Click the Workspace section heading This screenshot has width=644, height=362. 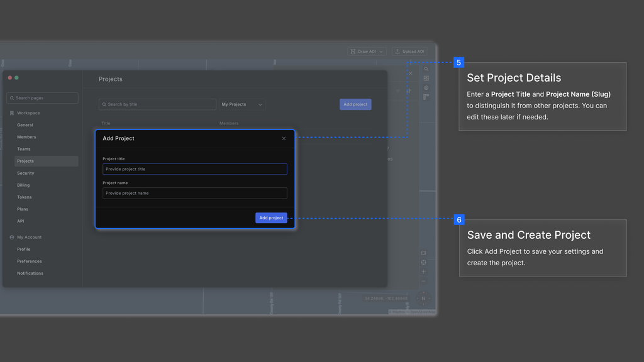tap(28, 113)
